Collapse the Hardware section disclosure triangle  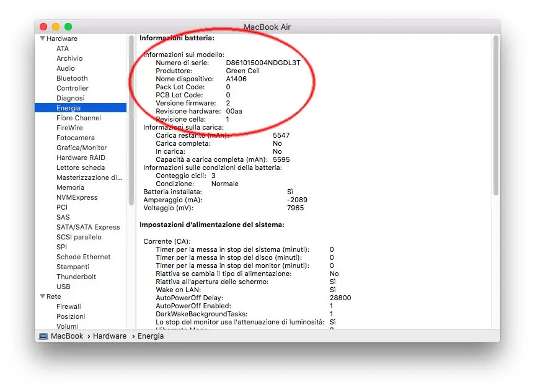[x=42, y=38]
